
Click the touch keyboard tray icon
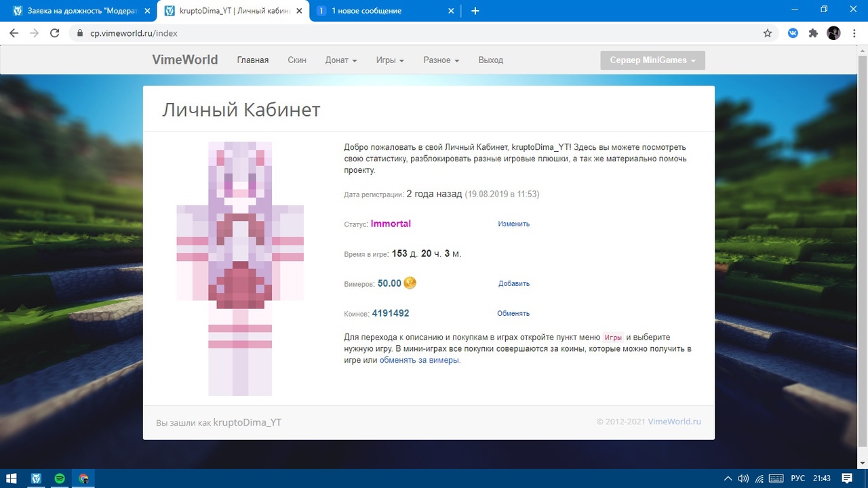(x=776, y=478)
